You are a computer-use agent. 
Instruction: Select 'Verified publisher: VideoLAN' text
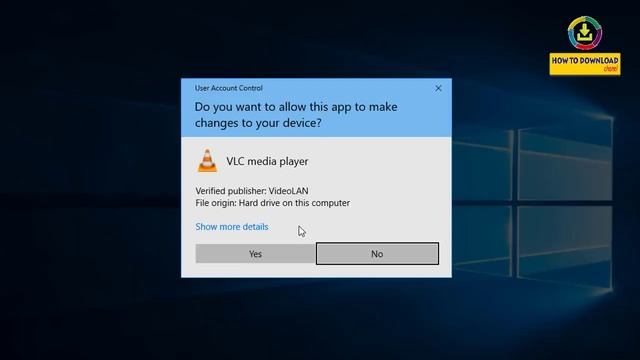(252, 191)
